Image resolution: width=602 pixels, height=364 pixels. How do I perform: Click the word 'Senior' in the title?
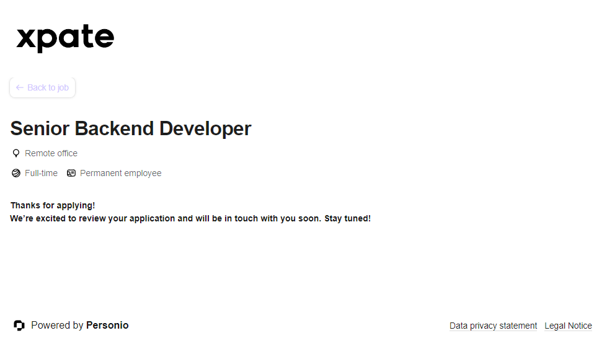point(40,128)
